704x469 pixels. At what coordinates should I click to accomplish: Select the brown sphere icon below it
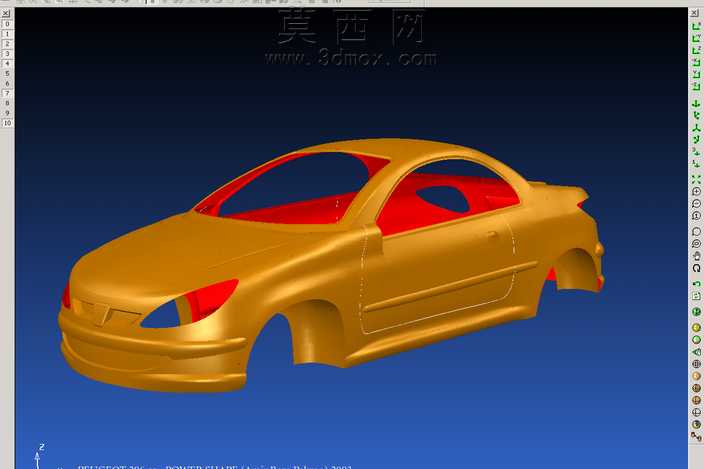click(696, 400)
